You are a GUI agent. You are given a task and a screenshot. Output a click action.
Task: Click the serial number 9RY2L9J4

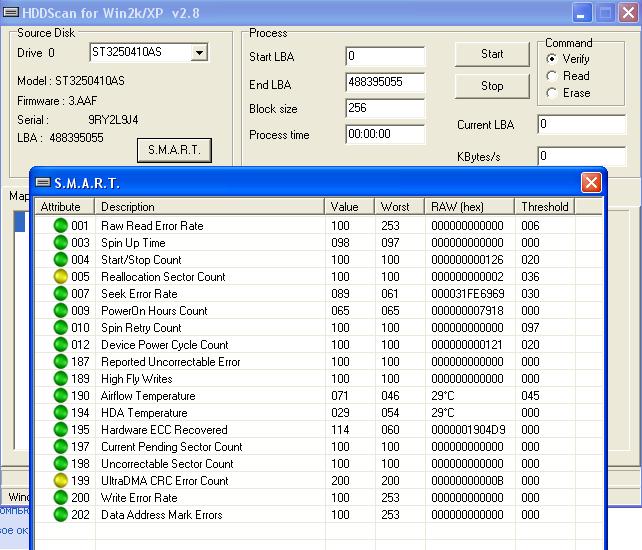(113, 120)
